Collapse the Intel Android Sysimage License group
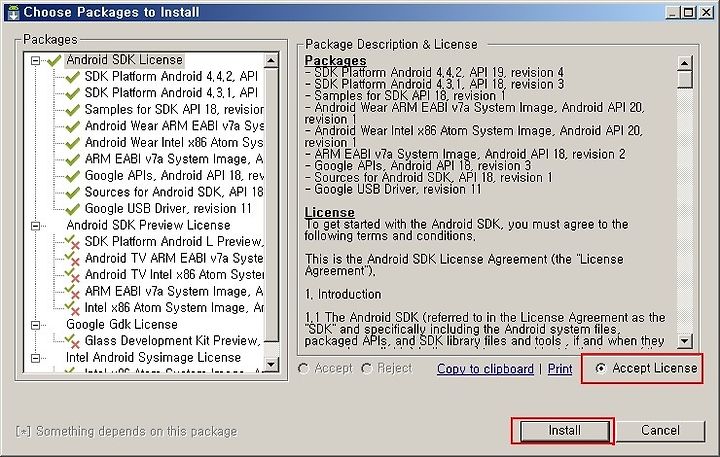The height and width of the screenshot is (457, 720). (35, 358)
